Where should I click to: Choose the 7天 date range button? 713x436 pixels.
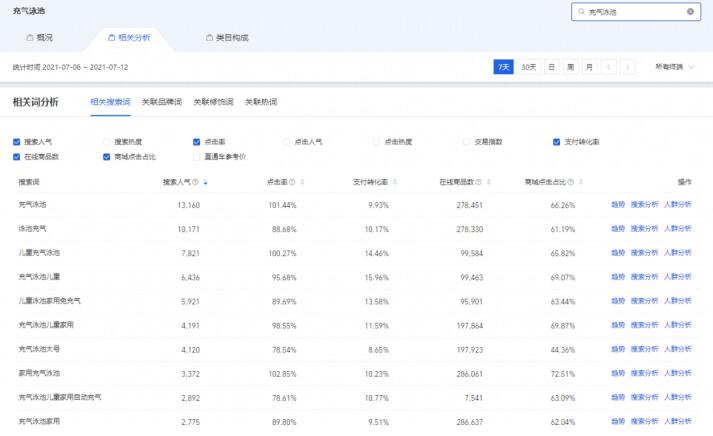[503, 67]
